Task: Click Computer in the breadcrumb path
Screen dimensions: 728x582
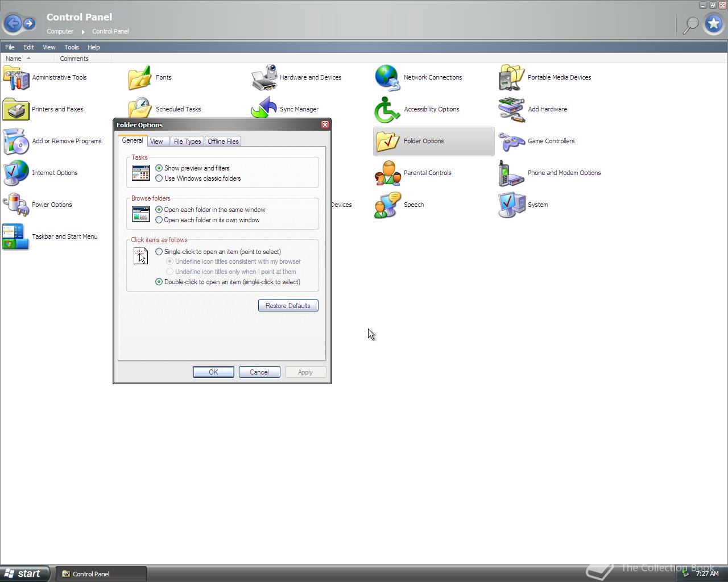Action: tap(60, 31)
